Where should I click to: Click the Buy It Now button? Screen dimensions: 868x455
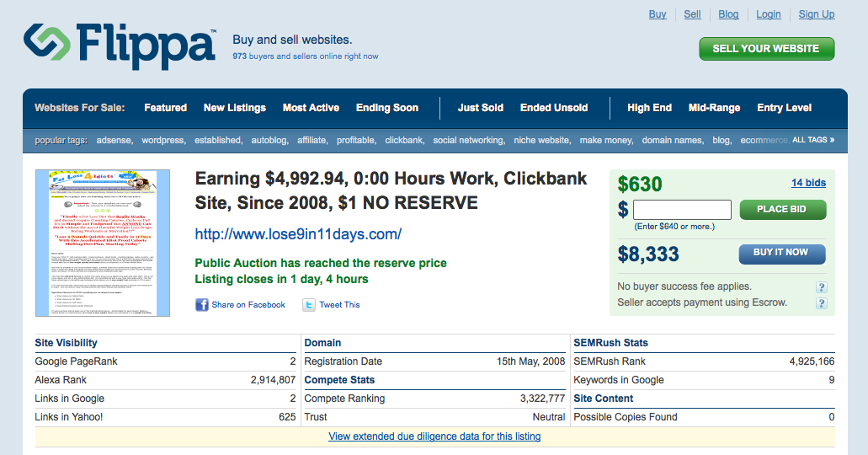[782, 253]
